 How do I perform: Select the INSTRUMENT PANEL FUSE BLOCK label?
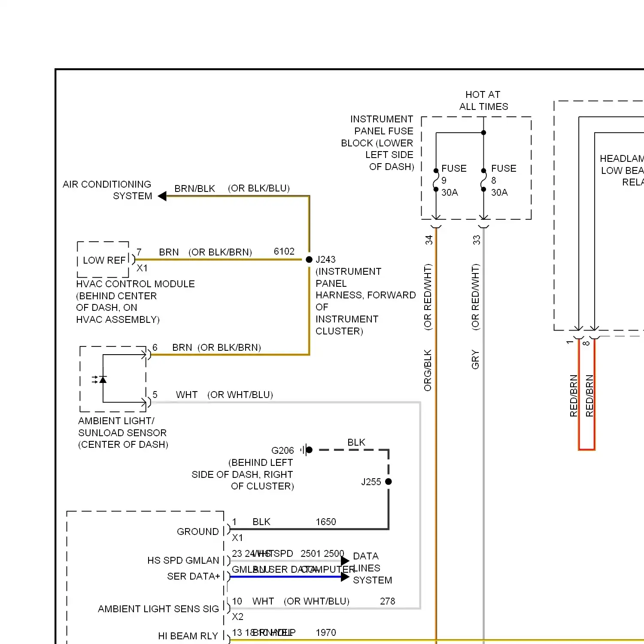378,143
